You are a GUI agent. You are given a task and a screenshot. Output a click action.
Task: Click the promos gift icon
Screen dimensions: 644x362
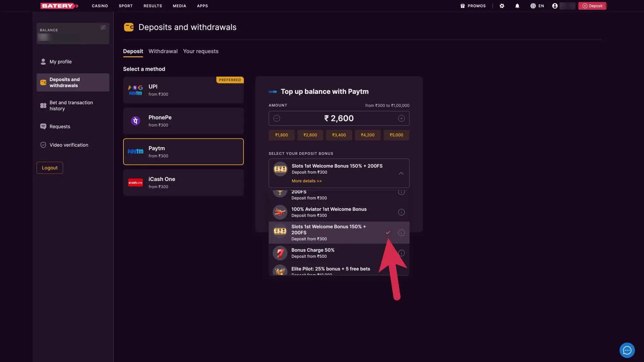[x=463, y=6]
